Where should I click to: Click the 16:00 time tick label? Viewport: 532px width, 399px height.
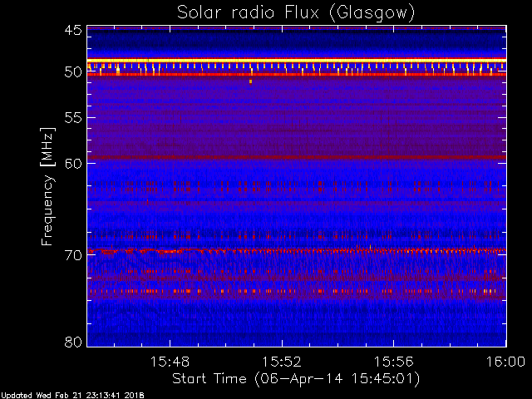click(x=505, y=362)
